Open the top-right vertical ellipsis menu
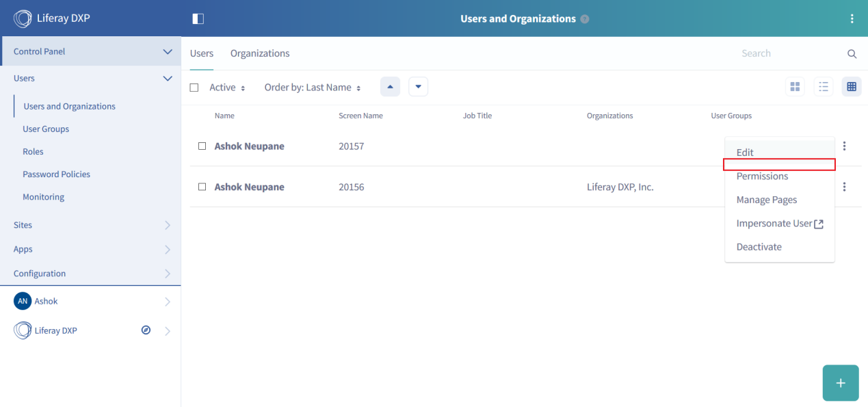The width and height of the screenshot is (868, 407). (x=852, y=18)
